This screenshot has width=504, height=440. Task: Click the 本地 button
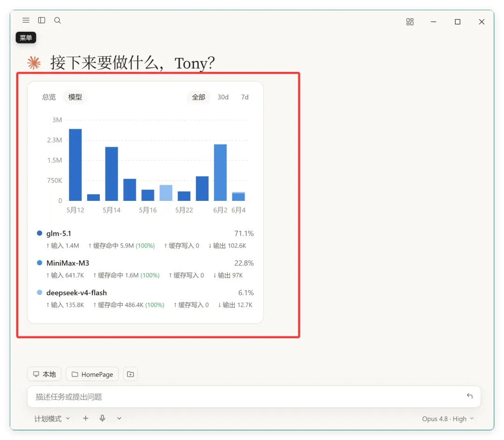tap(44, 374)
